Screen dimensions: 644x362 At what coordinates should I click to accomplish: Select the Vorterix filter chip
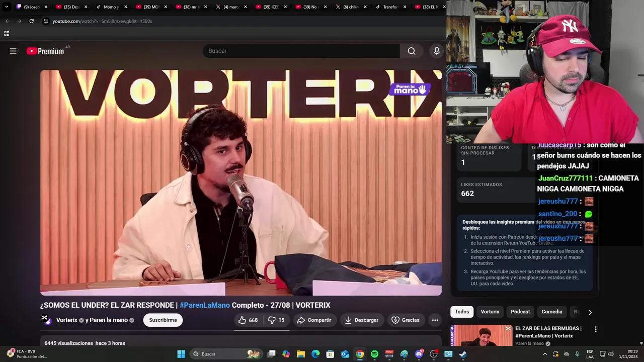pyautogui.click(x=490, y=312)
